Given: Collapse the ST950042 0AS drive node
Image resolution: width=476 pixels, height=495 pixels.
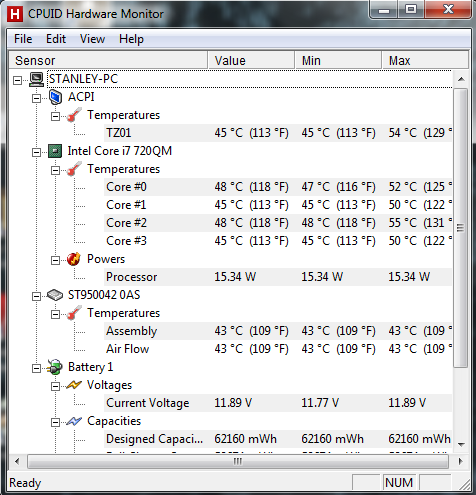Looking at the screenshot, I should pos(36,296).
